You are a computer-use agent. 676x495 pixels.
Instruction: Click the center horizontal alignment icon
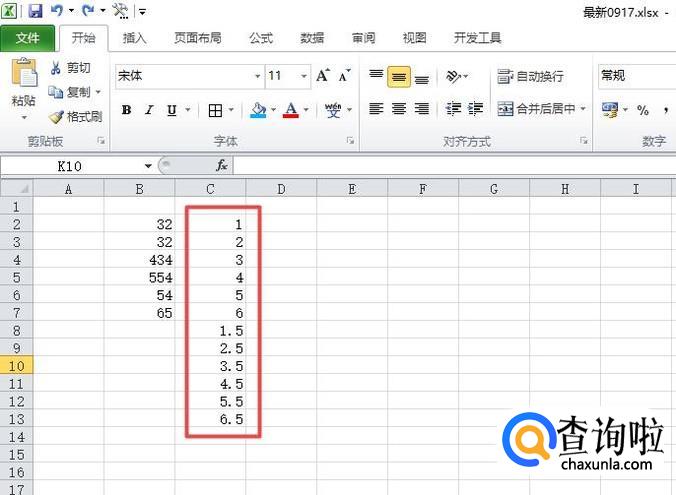pos(399,109)
